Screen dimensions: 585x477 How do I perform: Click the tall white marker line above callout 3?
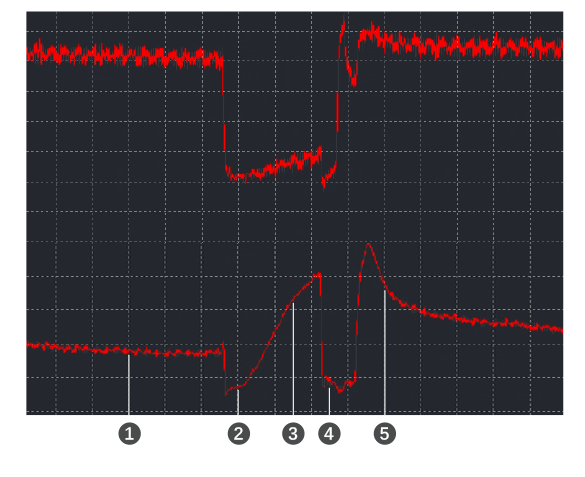coord(293,359)
